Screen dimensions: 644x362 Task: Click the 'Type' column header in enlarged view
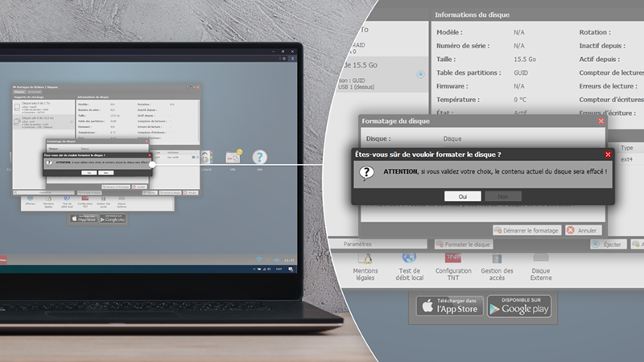[x=627, y=148]
